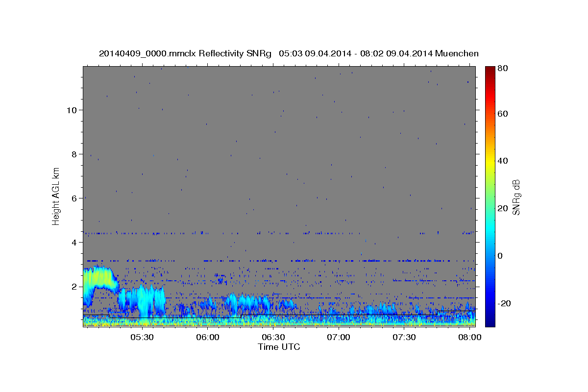Click the 'Muenchen' location label in title
Viewport: 588px width, 392px height.
click(458, 53)
